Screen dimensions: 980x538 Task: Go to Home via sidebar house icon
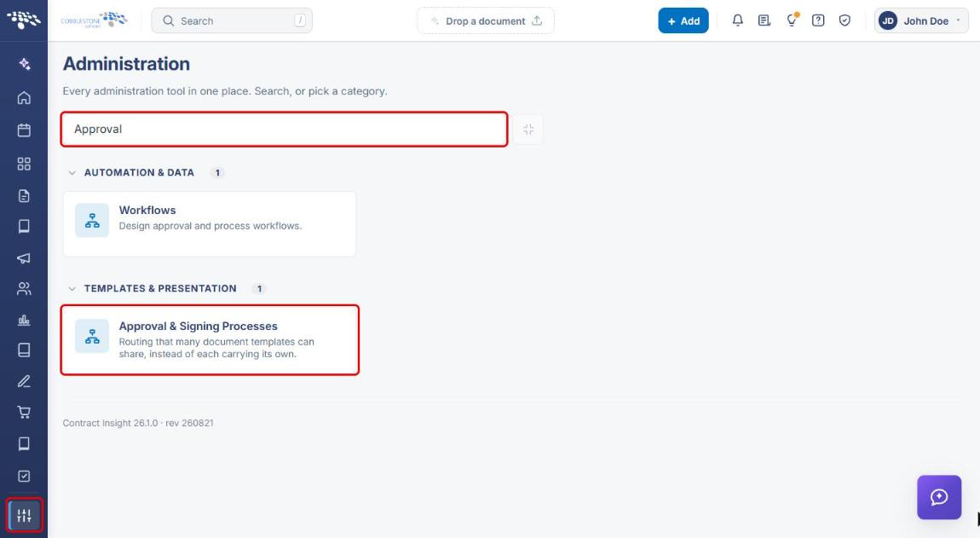click(24, 97)
